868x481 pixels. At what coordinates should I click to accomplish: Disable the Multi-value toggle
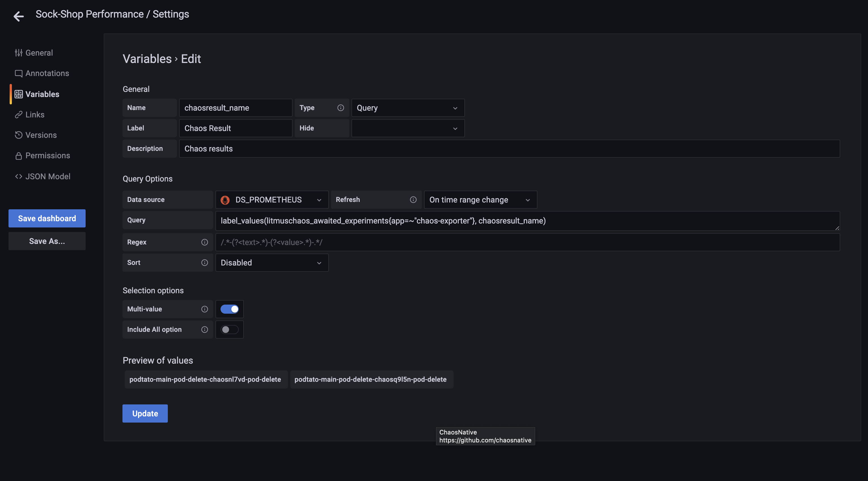(229, 309)
